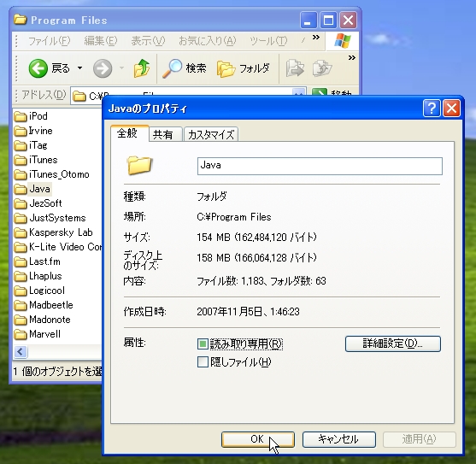Select the 全般 tab
Image resolution: width=476 pixels, height=464 pixels.
tap(130, 133)
